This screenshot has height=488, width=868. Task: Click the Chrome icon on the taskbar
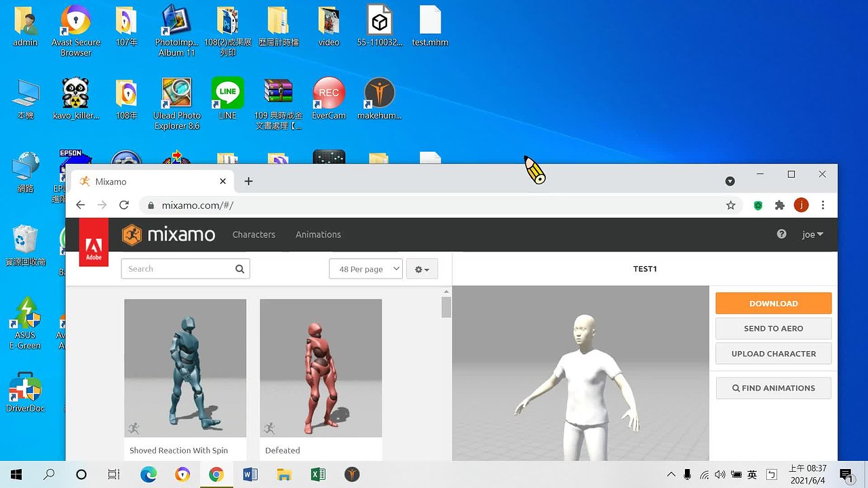coord(216,474)
